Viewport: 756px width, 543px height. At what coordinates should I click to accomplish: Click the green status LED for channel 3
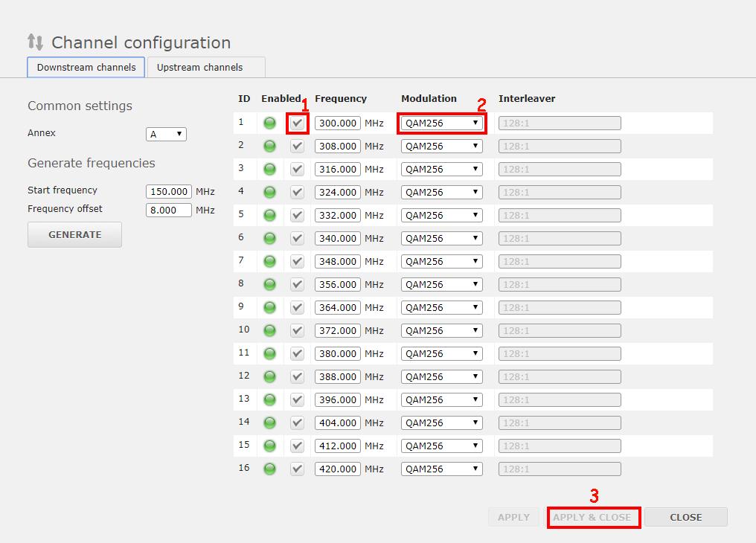pyautogui.click(x=269, y=170)
